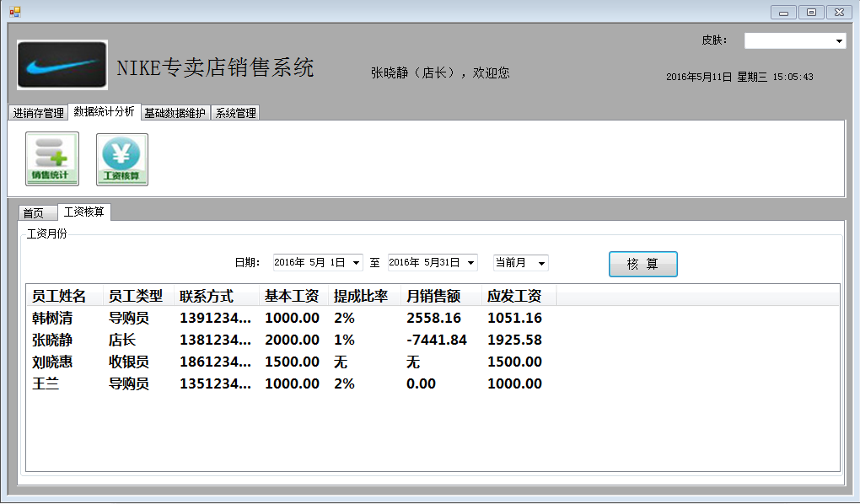
Task: Click the NIKE专卖店销售系统 title text
Action: pos(215,67)
